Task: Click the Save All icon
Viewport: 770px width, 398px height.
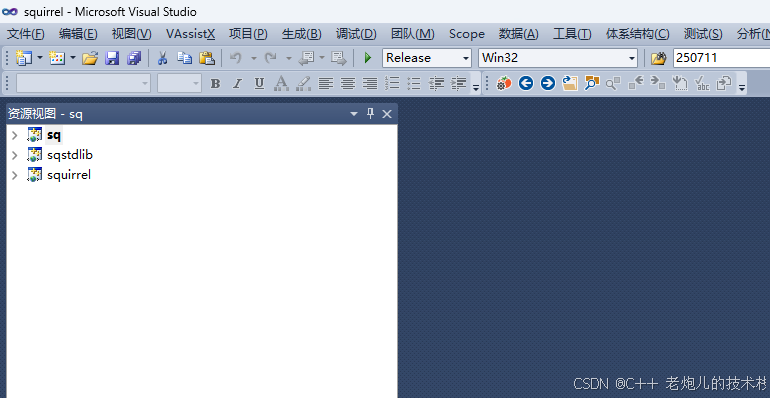Action: pyautogui.click(x=134, y=58)
